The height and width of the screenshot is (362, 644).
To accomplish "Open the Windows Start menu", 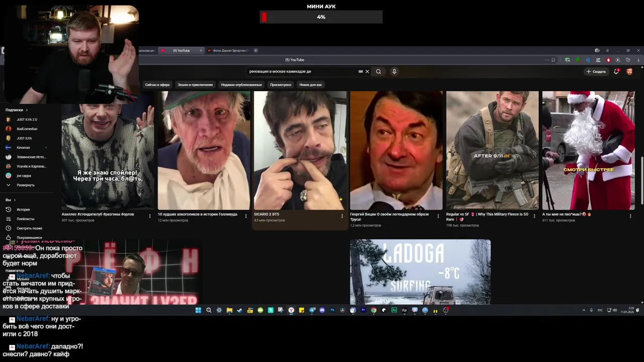I will (x=198, y=310).
